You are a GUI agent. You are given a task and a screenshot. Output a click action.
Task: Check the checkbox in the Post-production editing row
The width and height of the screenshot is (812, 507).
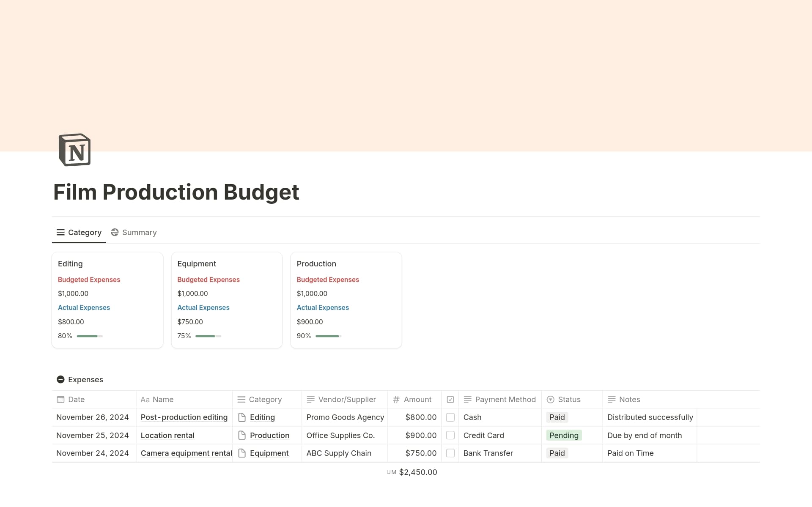pyautogui.click(x=450, y=417)
